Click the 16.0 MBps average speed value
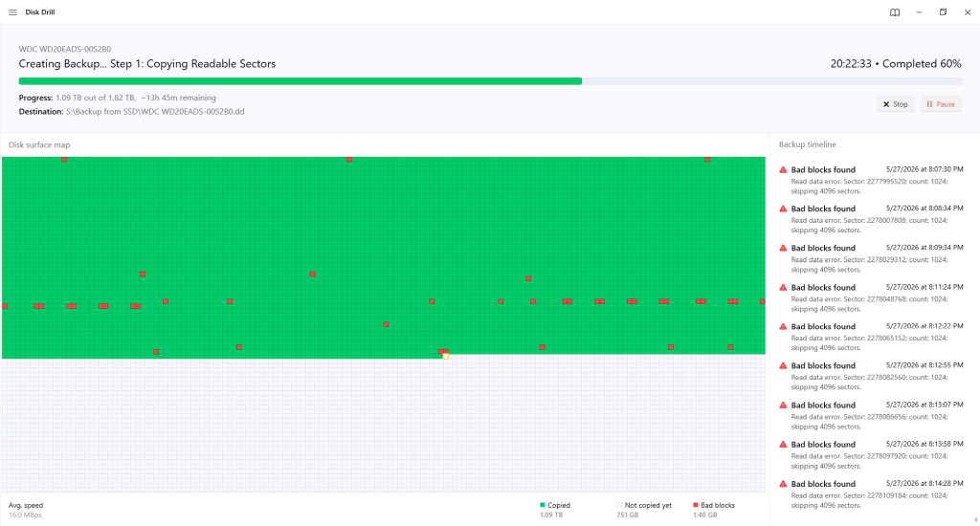Image resolution: width=980 pixels, height=526 pixels. pyautogui.click(x=25, y=515)
